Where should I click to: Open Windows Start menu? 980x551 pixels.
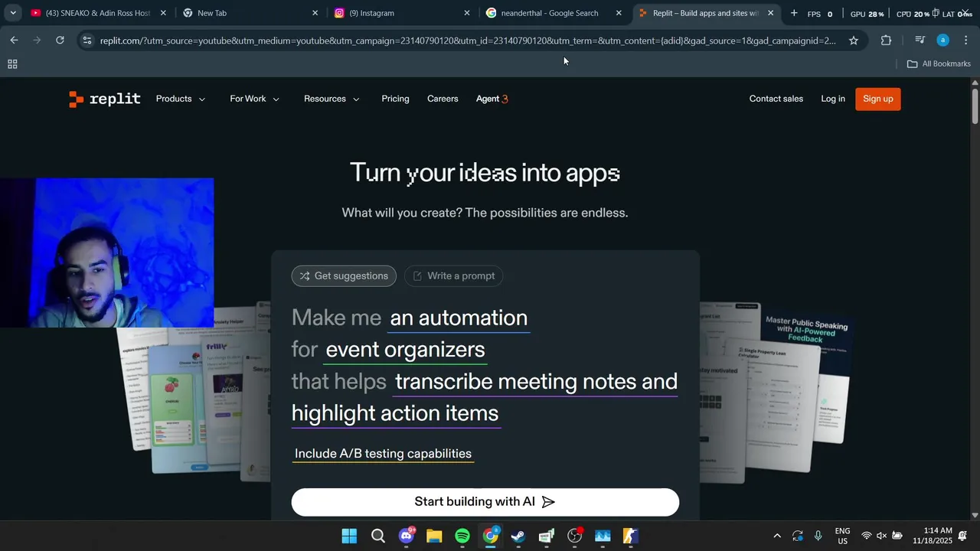pos(349,536)
